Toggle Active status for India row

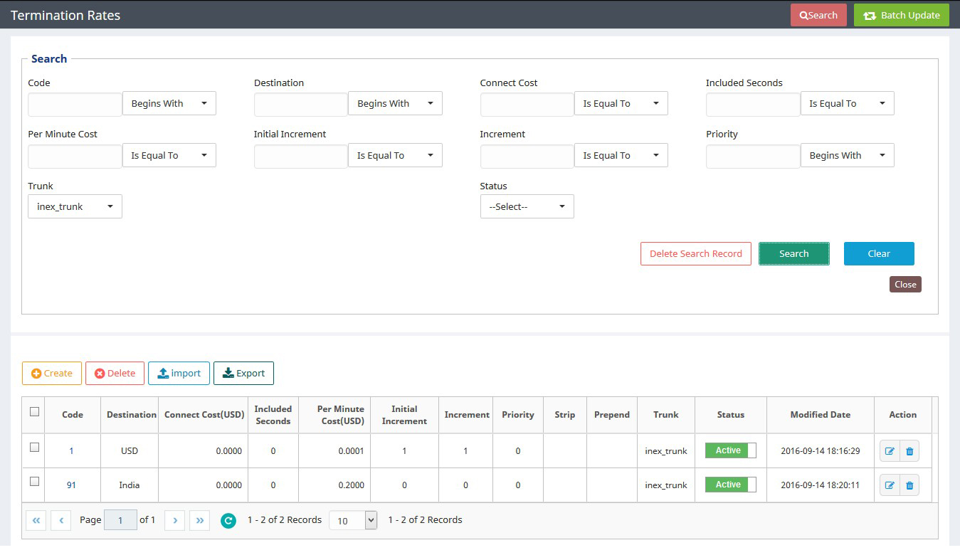(x=731, y=485)
